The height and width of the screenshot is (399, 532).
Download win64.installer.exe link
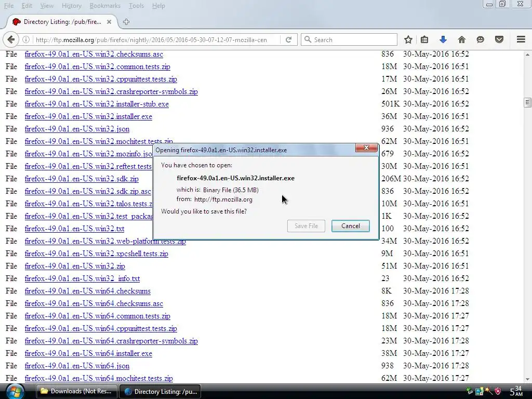88,353
